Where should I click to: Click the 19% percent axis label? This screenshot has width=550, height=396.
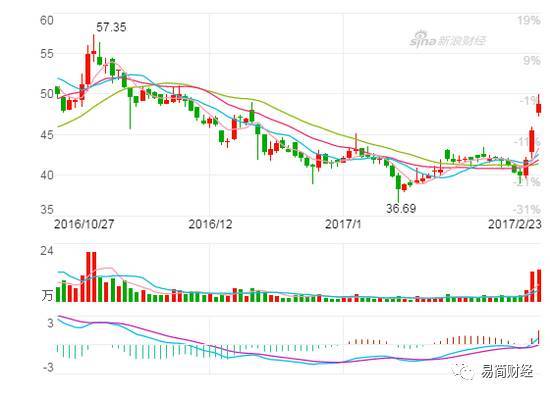(x=529, y=20)
